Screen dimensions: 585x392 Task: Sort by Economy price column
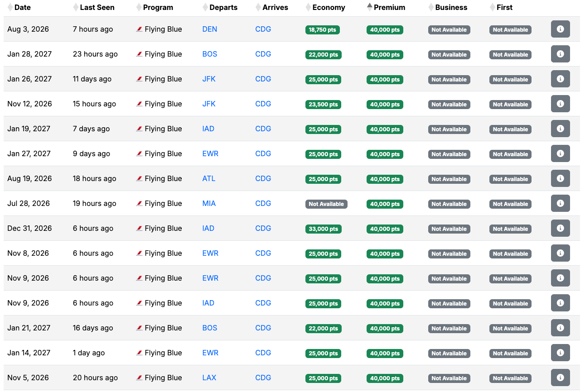(325, 7)
